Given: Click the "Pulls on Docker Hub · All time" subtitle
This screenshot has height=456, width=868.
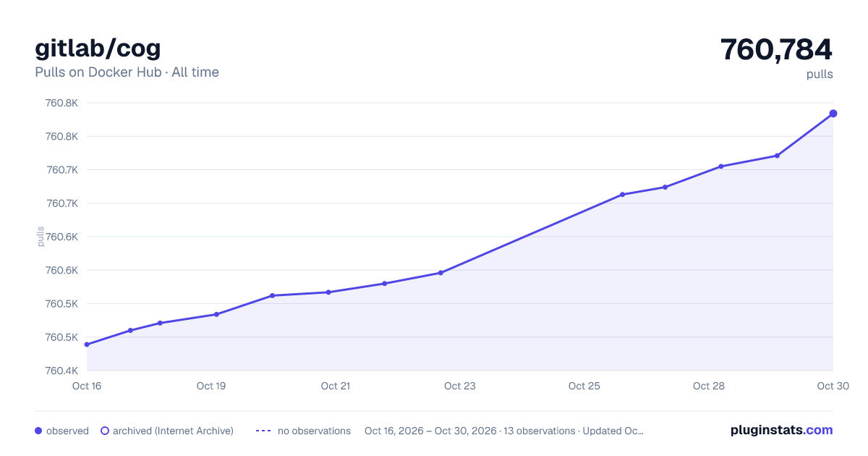Looking at the screenshot, I should tap(127, 72).
